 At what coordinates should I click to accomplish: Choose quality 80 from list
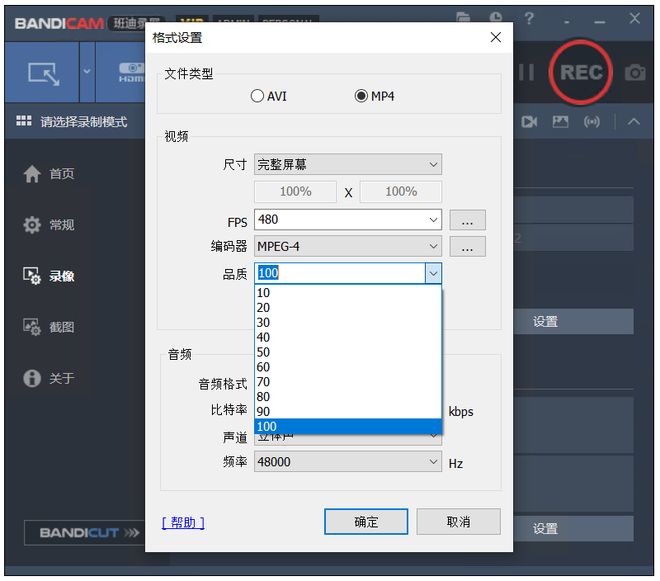348,397
